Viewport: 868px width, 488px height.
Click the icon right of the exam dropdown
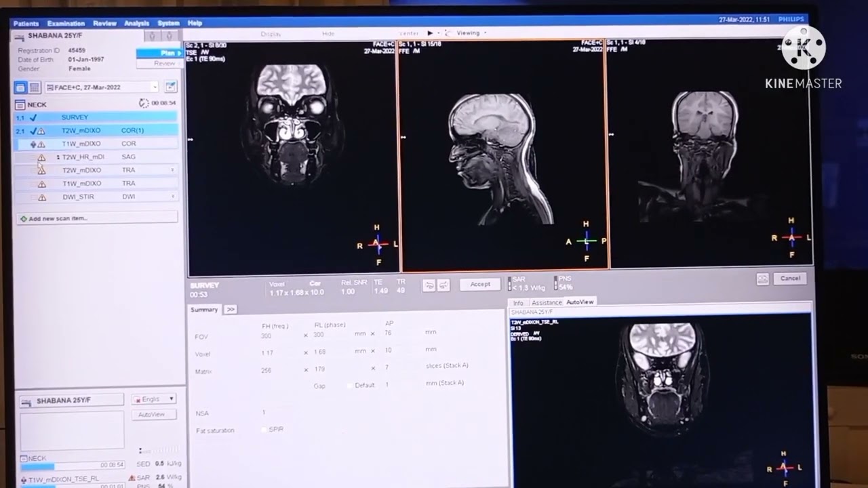[170, 87]
